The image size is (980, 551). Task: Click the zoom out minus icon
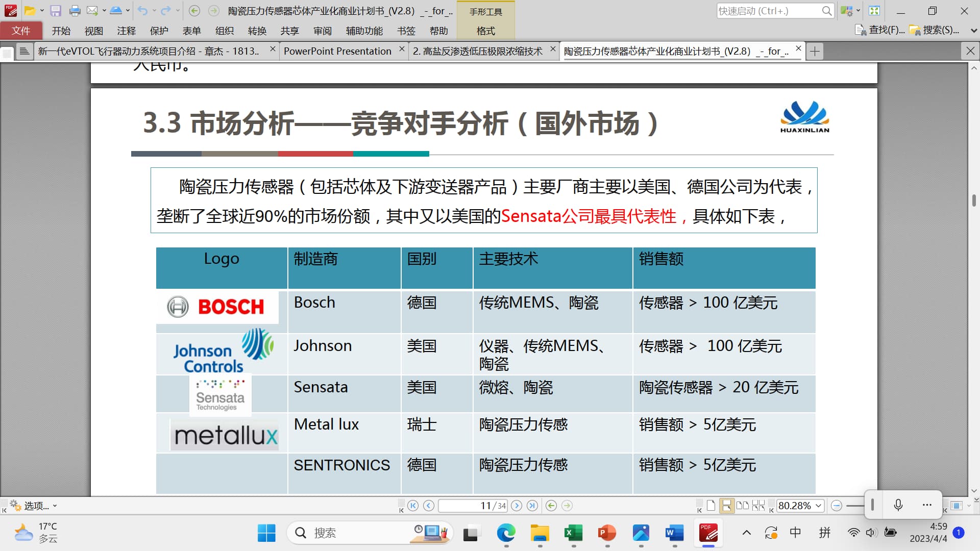[836, 506]
